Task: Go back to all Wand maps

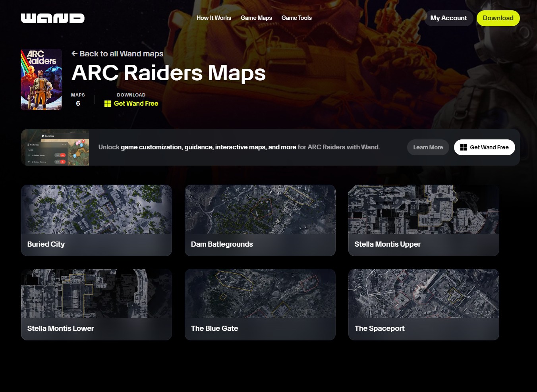Action: pyautogui.click(x=118, y=54)
